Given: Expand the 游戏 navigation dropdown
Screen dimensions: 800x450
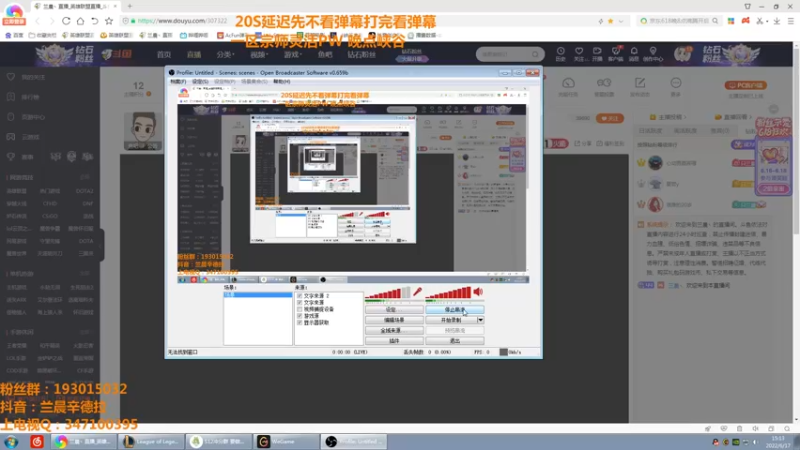Looking at the screenshot, I should coord(292,55).
